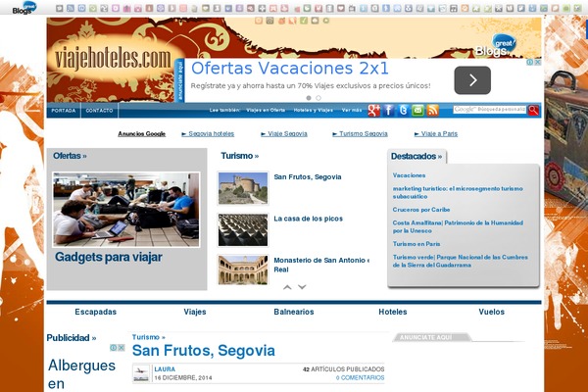Open the Ofertas » section heading
Image resolution: width=588 pixels, height=392 pixels.
tap(70, 156)
